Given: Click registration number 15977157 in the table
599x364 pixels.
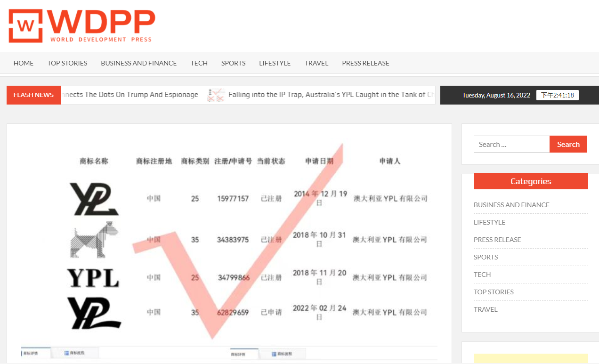Looking at the screenshot, I should click(x=233, y=199).
